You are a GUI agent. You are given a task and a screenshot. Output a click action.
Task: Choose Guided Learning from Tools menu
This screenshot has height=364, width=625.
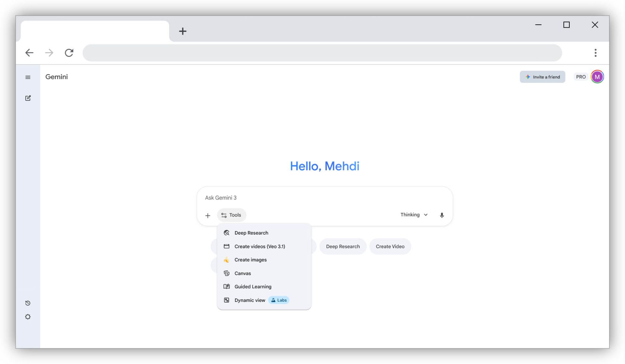pyautogui.click(x=253, y=286)
